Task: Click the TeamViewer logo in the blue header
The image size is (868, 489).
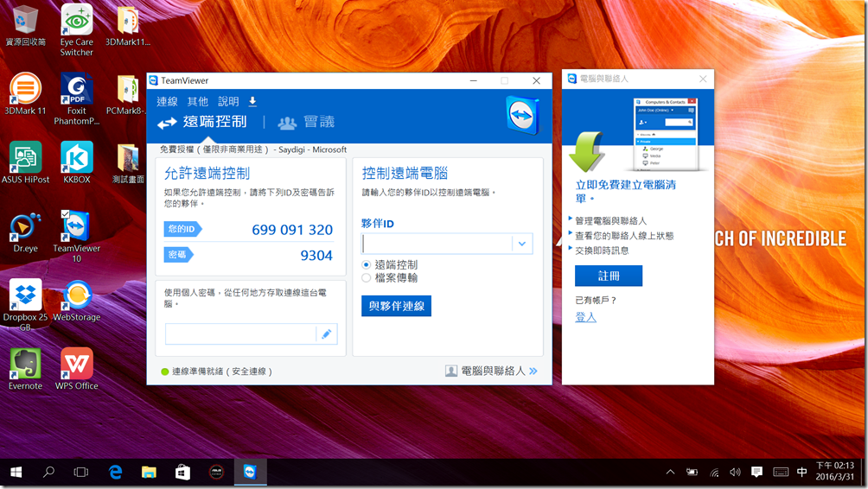Action: click(x=522, y=116)
